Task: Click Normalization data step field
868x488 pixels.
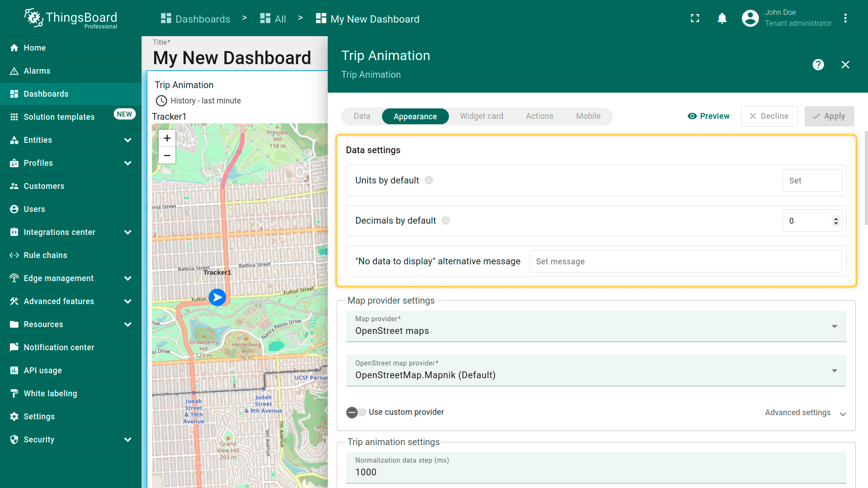Action: pos(596,468)
